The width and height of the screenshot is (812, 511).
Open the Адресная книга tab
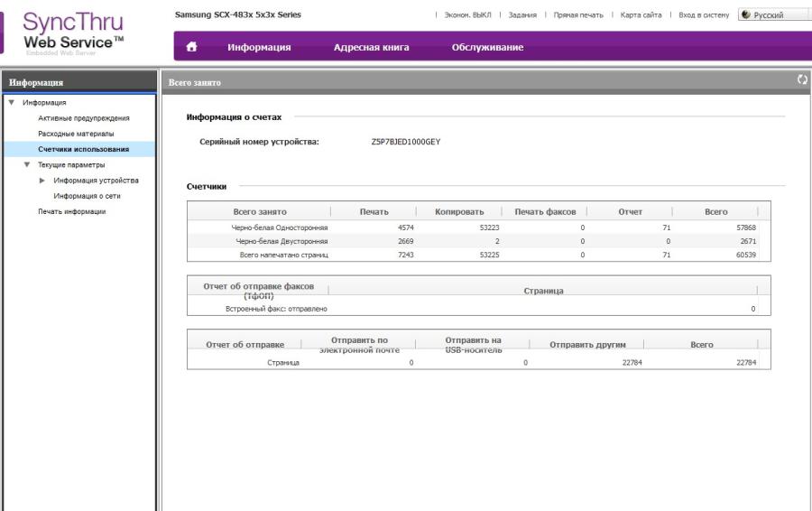(x=371, y=47)
